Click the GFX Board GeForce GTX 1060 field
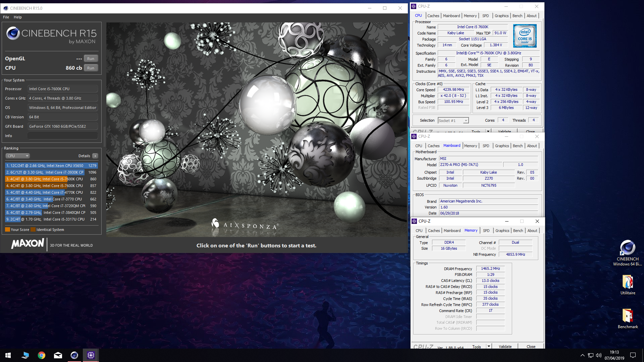 (x=63, y=126)
